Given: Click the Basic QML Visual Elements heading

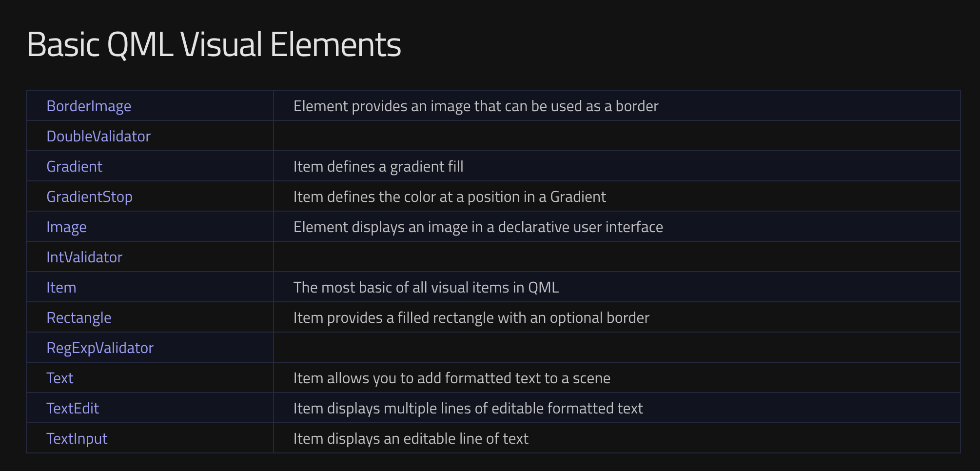Looking at the screenshot, I should tap(214, 44).
